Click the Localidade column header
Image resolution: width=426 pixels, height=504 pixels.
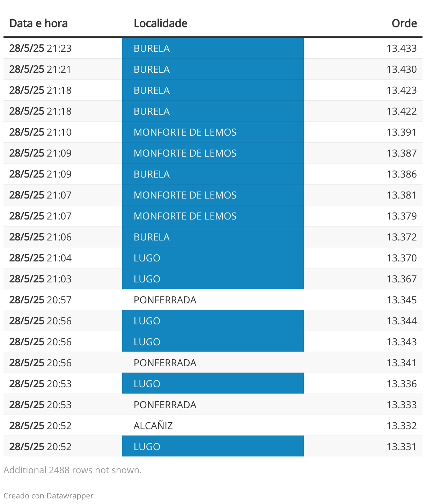point(161,23)
